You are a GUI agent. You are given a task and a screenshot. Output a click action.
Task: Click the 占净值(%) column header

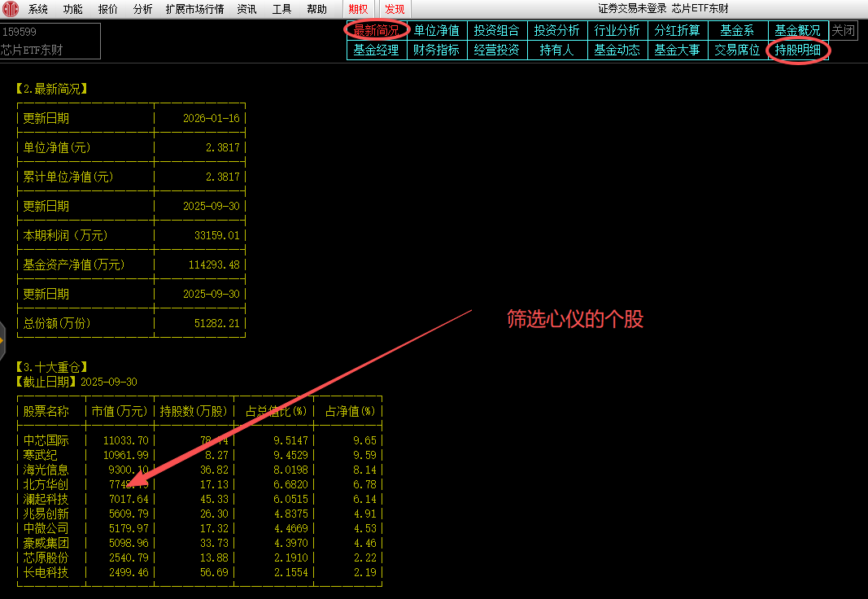pyautogui.click(x=351, y=411)
